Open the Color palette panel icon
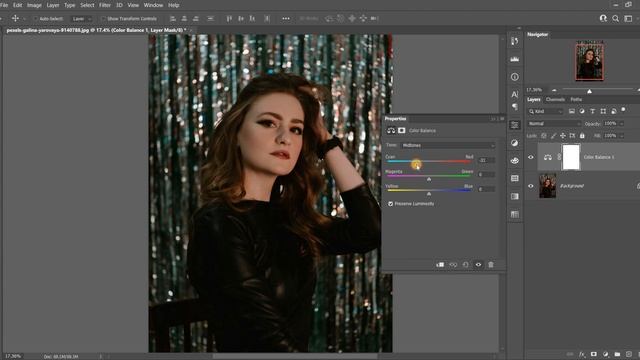The height and width of the screenshot is (360, 640). (515, 160)
